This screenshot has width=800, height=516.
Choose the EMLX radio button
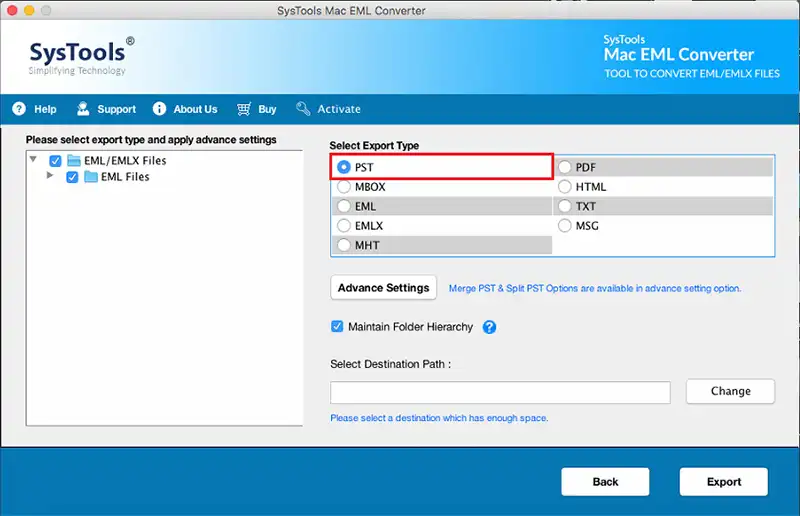pyautogui.click(x=344, y=226)
